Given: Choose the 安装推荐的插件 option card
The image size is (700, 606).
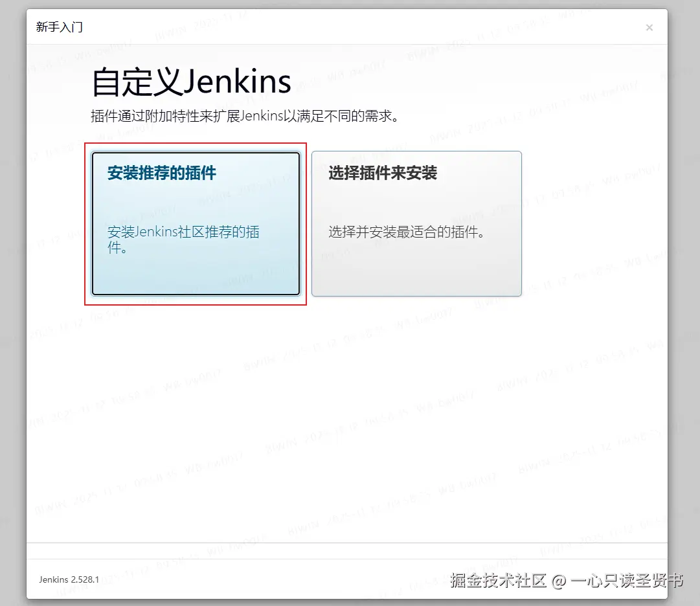Looking at the screenshot, I should pyautogui.click(x=196, y=223).
